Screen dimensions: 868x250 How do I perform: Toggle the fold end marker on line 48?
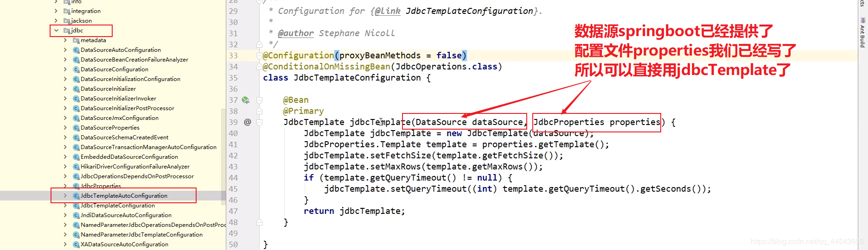click(x=259, y=222)
